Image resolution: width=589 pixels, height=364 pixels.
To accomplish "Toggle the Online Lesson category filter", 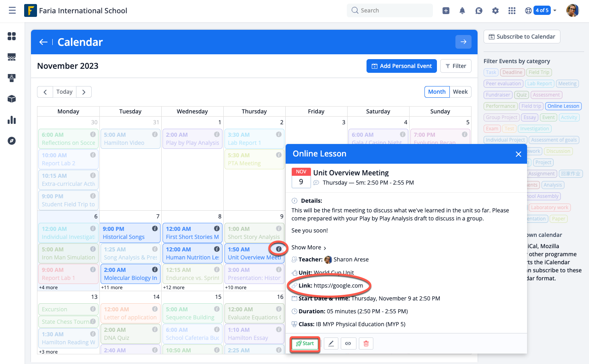I will click(x=563, y=106).
